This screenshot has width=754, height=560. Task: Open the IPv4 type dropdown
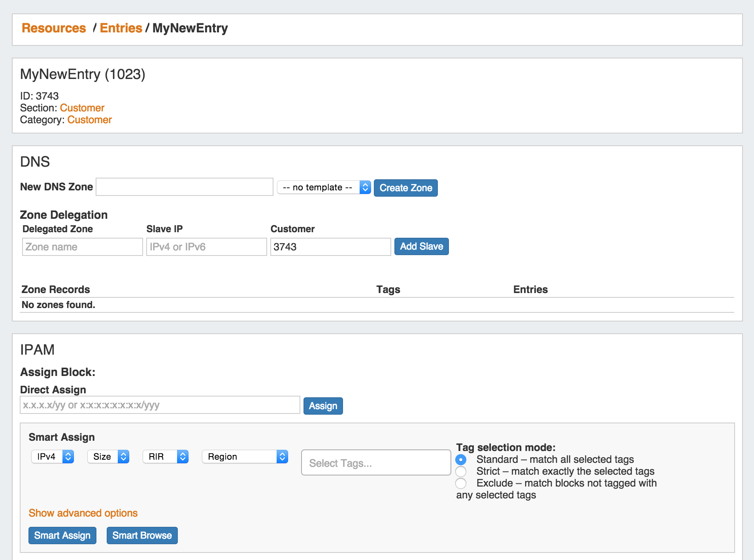53,457
